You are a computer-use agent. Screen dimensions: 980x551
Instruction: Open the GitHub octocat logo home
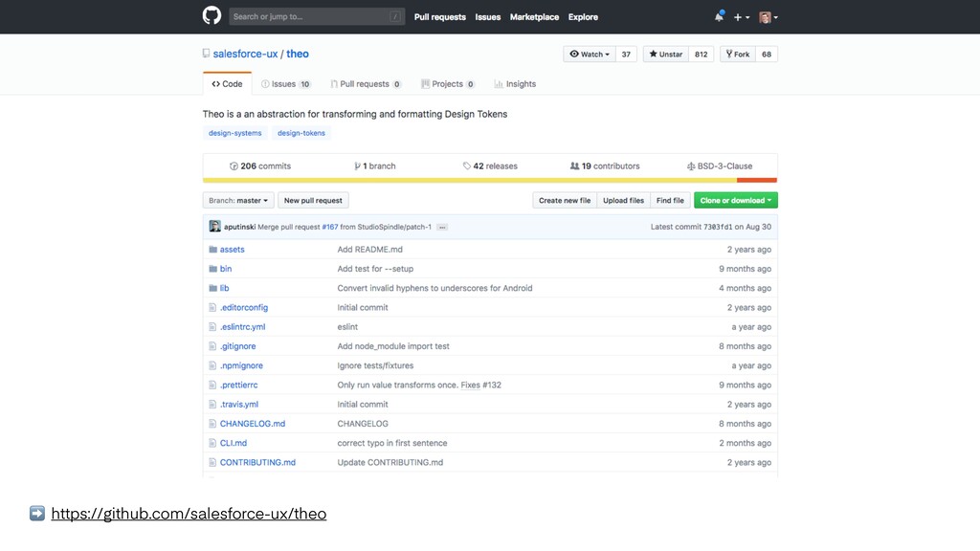coord(212,15)
